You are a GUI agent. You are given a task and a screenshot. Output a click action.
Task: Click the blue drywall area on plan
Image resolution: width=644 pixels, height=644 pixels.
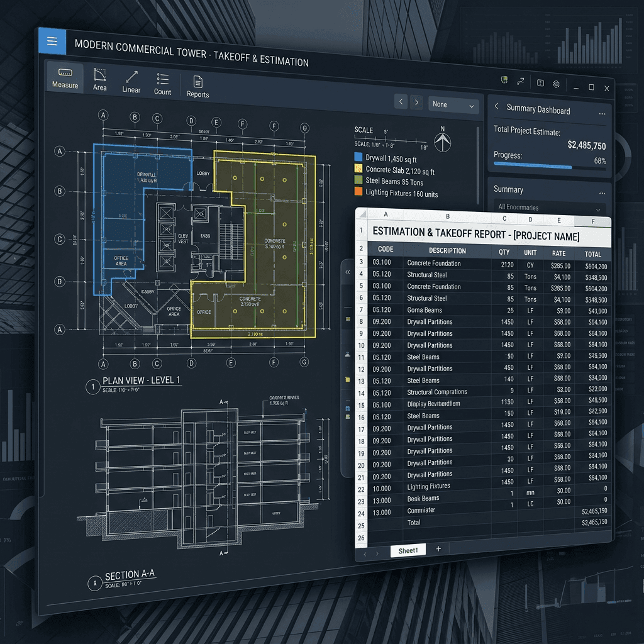pyautogui.click(x=123, y=206)
